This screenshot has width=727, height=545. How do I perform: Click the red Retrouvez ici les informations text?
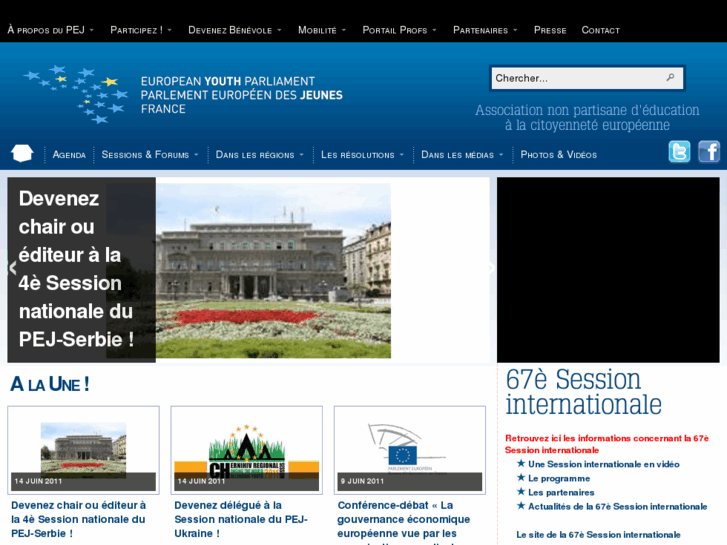pos(607,444)
